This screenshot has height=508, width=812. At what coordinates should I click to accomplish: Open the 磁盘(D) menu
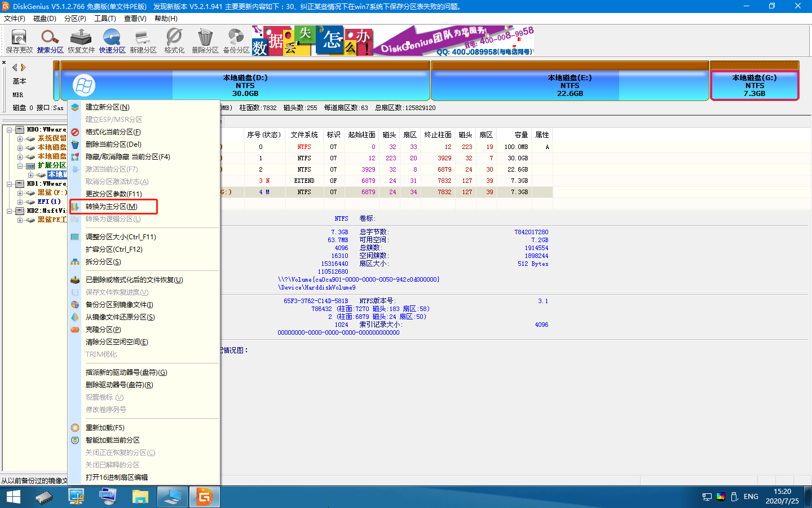pyautogui.click(x=45, y=19)
